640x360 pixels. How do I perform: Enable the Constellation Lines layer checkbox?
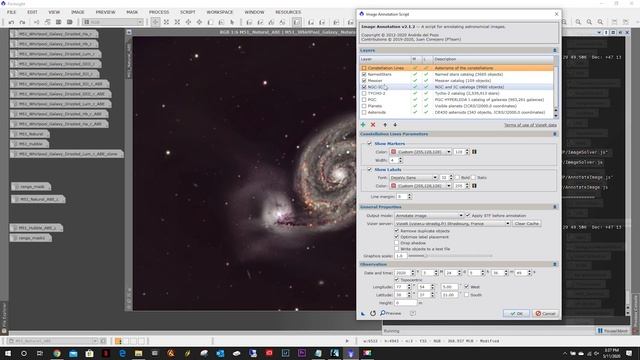pos(364,68)
